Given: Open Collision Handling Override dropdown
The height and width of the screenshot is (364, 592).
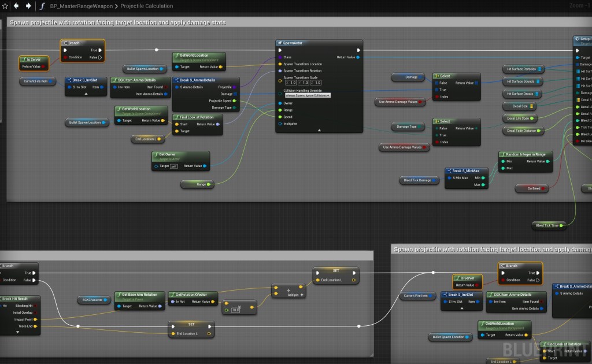Looking at the screenshot, I should [x=307, y=95].
